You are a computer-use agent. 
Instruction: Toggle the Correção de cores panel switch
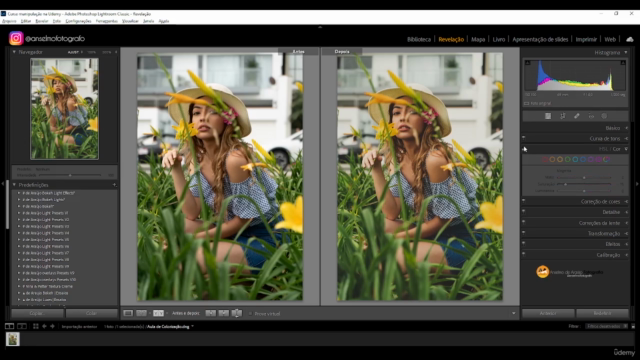[524, 201]
